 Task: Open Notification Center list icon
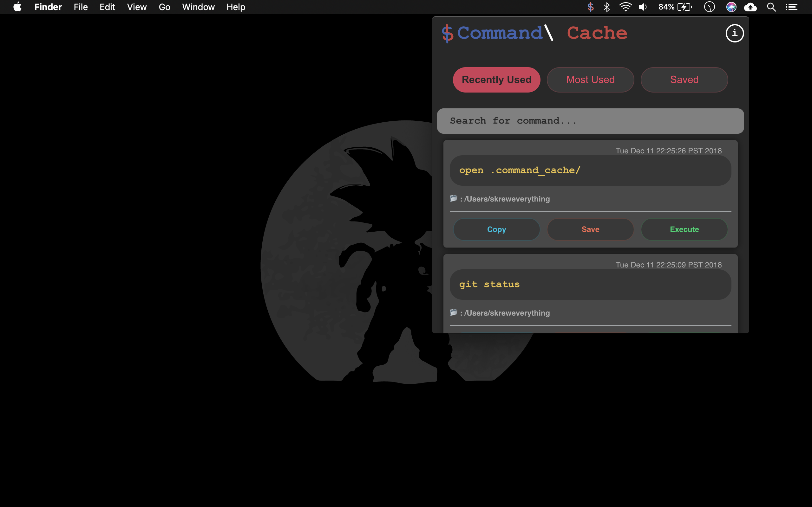coord(791,7)
